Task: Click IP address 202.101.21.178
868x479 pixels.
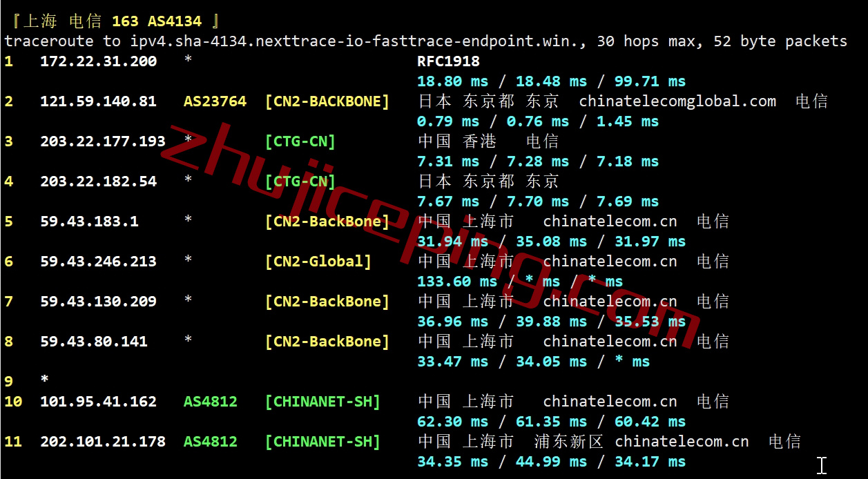Action: pos(103,442)
